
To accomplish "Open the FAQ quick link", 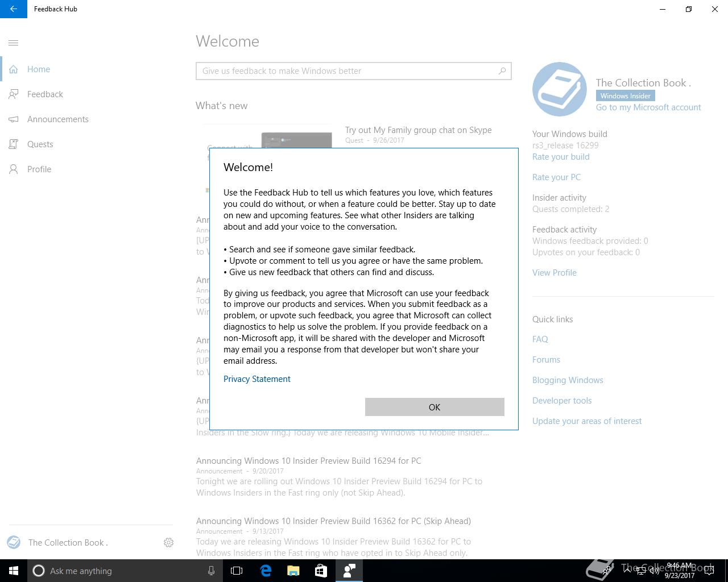I will click(540, 339).
